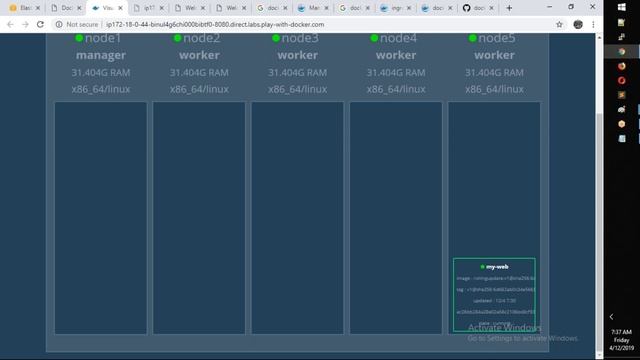This screenshot has width=640, height=360.
Task: Open the Windows Start menu
Action: tap(622, 7)
